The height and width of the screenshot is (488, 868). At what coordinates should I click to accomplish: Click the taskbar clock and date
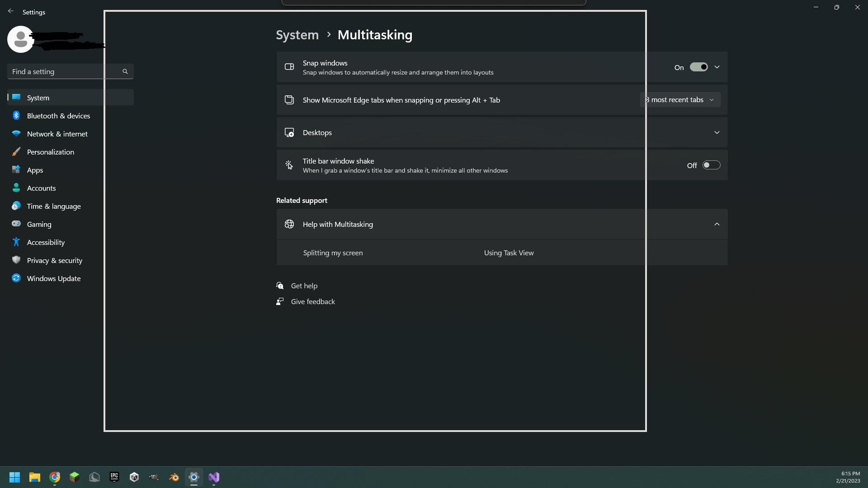(x=848, y=477)
